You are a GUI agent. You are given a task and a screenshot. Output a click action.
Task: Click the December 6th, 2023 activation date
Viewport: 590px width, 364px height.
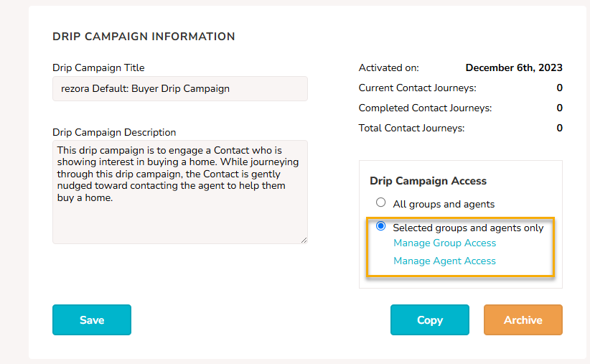coord(514,67)
